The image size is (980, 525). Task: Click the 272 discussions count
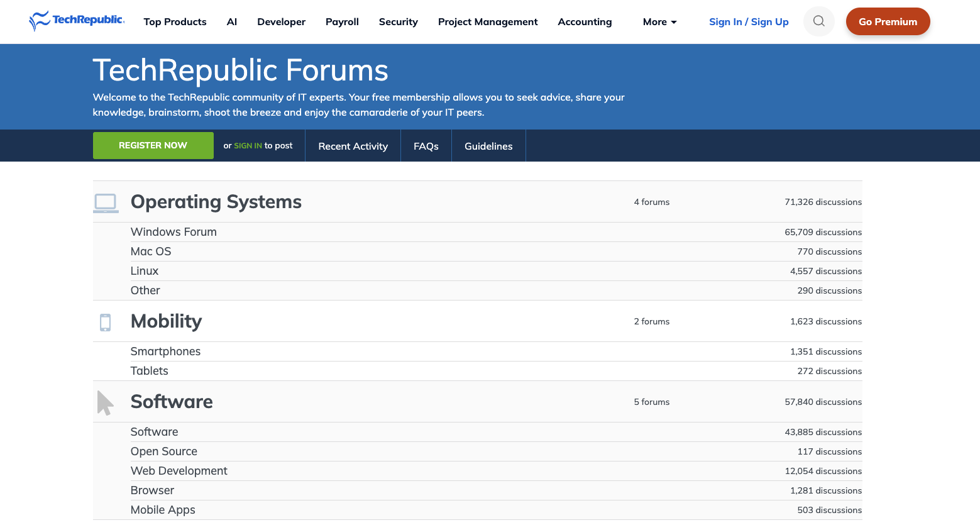click(x=829, y=371)
